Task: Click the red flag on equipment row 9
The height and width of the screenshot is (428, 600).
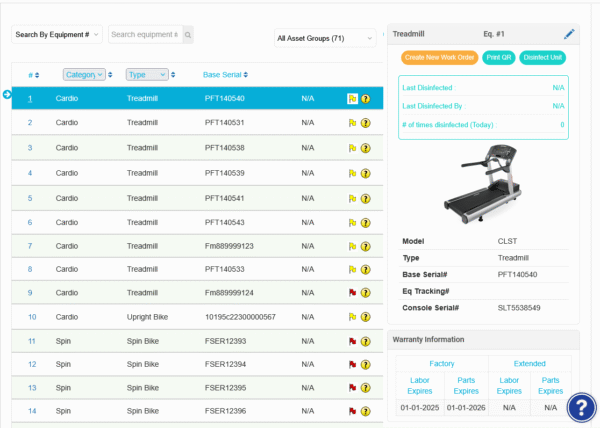Action: click(352, 293)
